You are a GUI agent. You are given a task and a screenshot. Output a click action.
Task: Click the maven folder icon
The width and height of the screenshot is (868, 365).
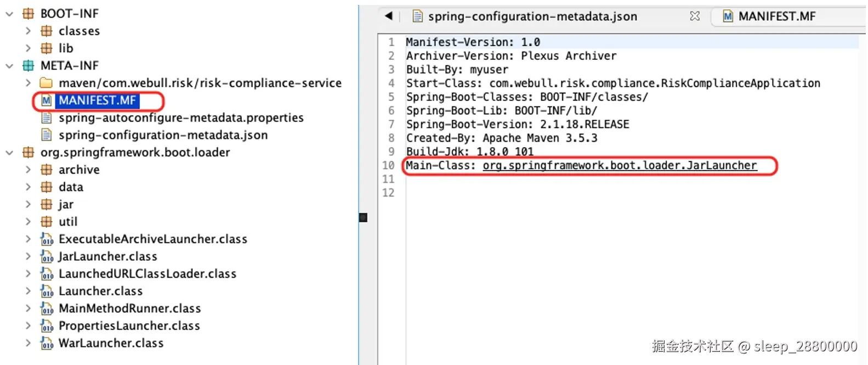[x=47, y=83]
